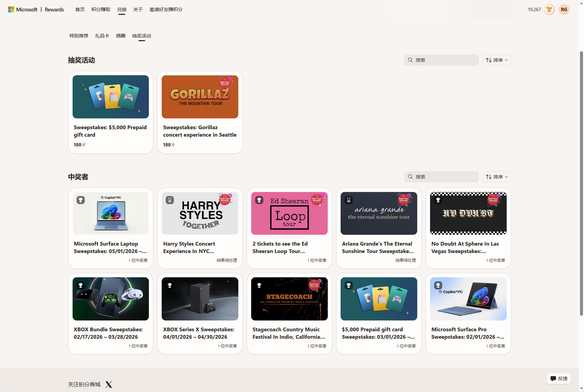Click the Rewards brand link in header

pos(54,9)
